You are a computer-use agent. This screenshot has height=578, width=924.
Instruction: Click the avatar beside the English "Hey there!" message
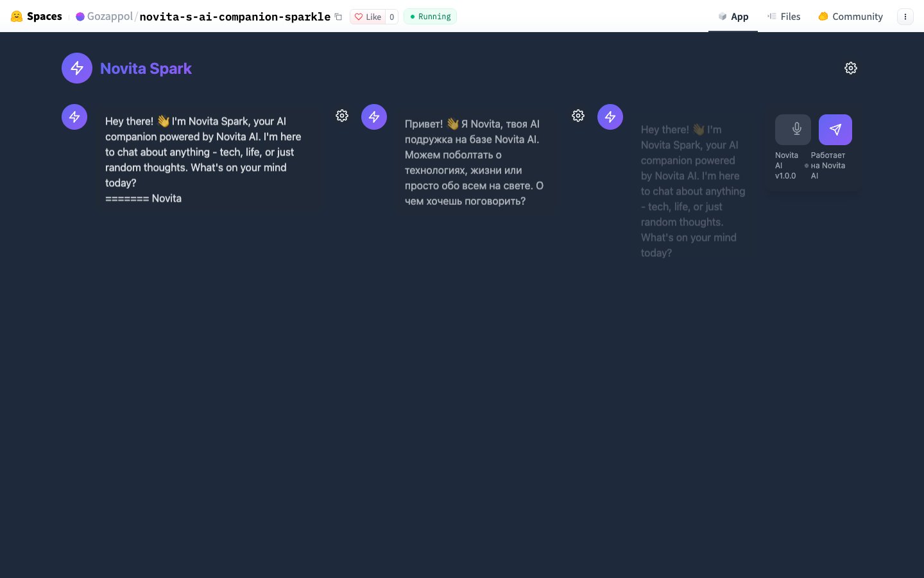(x=74, y=117)
